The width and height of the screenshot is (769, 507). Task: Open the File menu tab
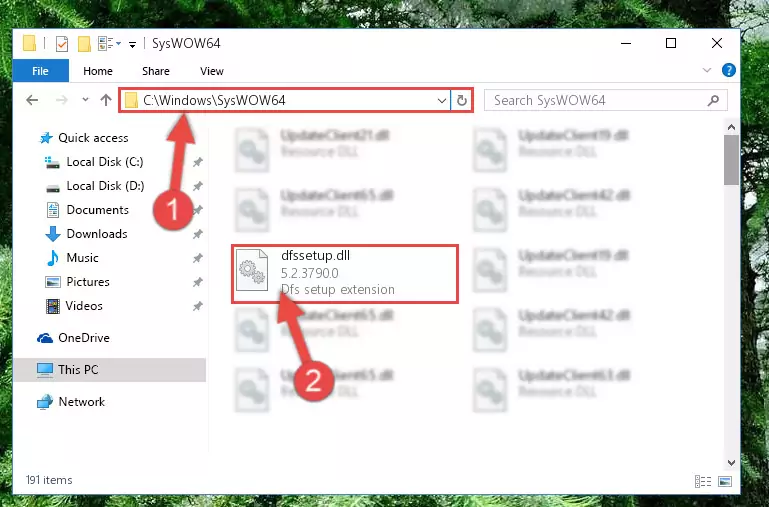[40, 71]
